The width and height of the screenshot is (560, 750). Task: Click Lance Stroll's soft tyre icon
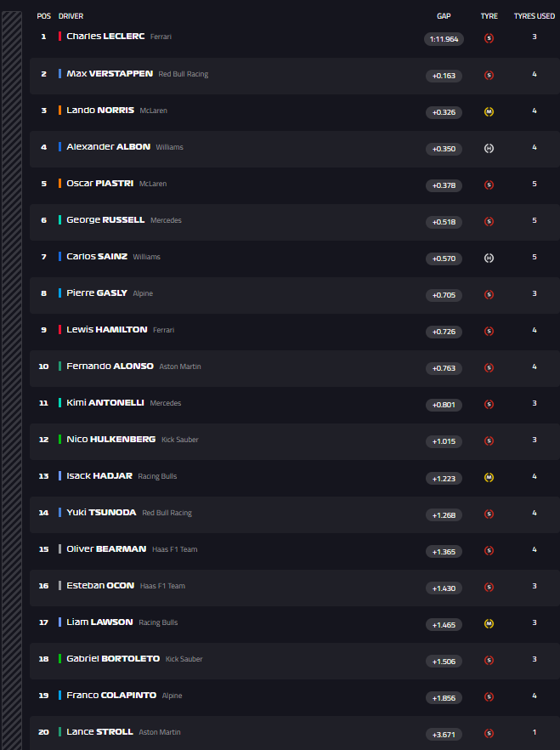(x=489, y=733)
